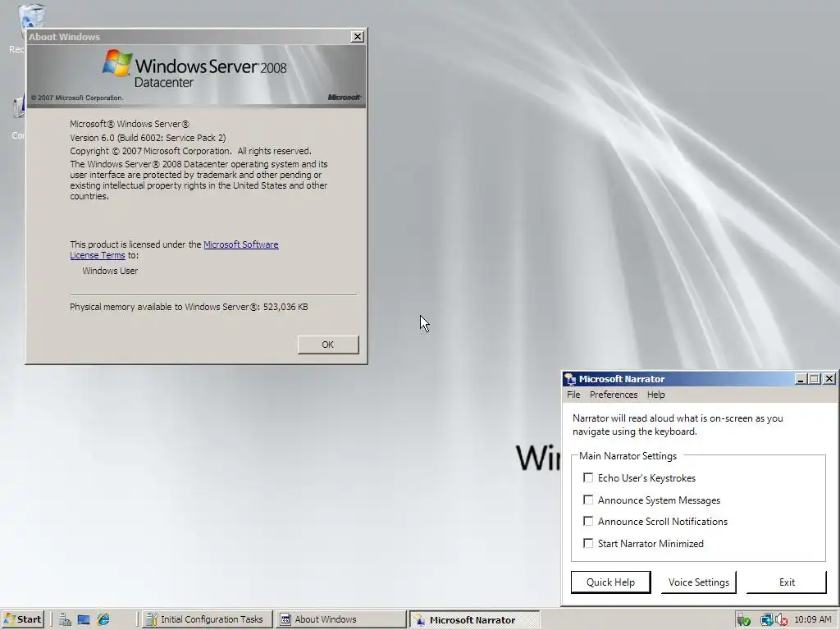Click the Show Desktop quick launch icon
The image size is (840, 630).
[84, 620]
